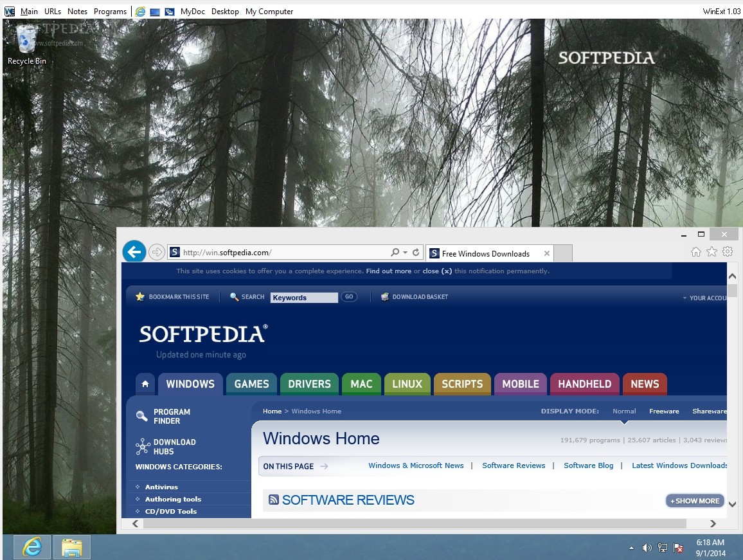Open the URLs menu
743x560 pixels.
tap(53, 12)
